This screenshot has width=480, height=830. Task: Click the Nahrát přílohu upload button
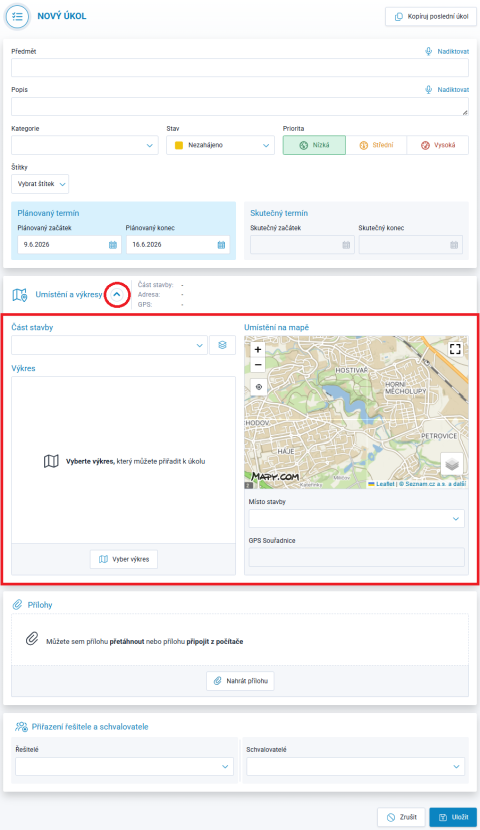click(x=240, y=681)
